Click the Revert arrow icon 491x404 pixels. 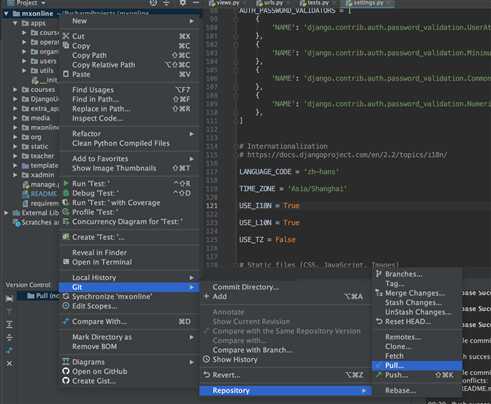click(207, 375)
